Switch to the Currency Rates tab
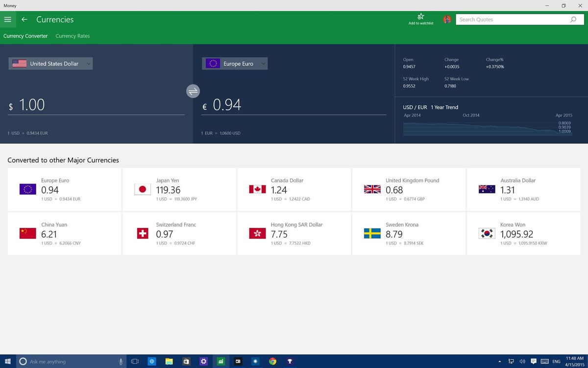The height and width of the screenshot is (368, 588). (x=73, y=36)
